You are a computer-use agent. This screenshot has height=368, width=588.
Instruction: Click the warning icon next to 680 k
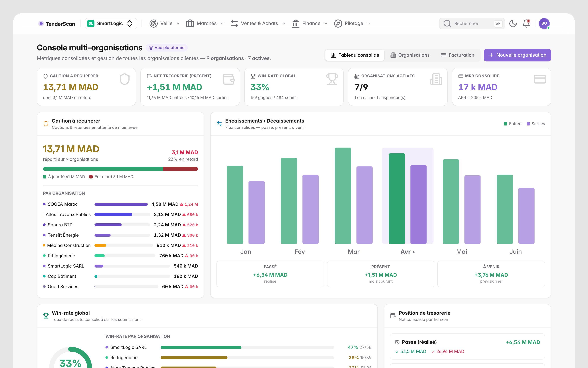pos(184,215)
